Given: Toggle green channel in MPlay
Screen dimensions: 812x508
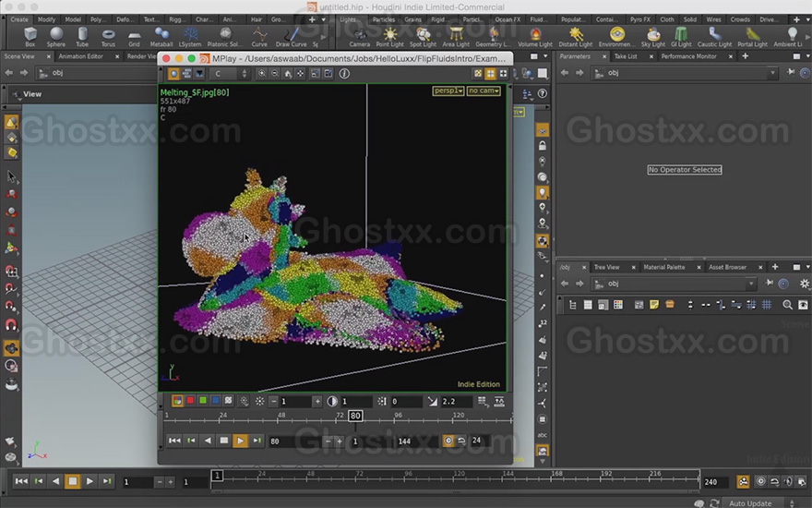Looking at the screenshot, I should [x=203, y=401].
